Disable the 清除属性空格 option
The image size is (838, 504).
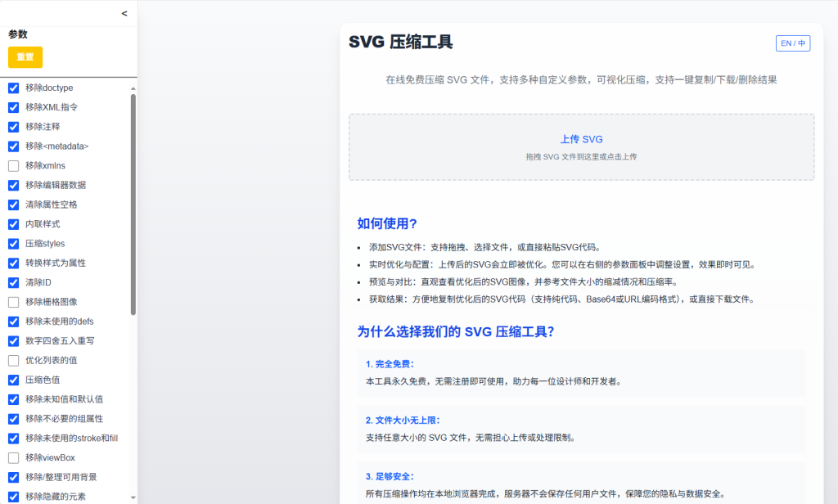click(x=11, y=205)
